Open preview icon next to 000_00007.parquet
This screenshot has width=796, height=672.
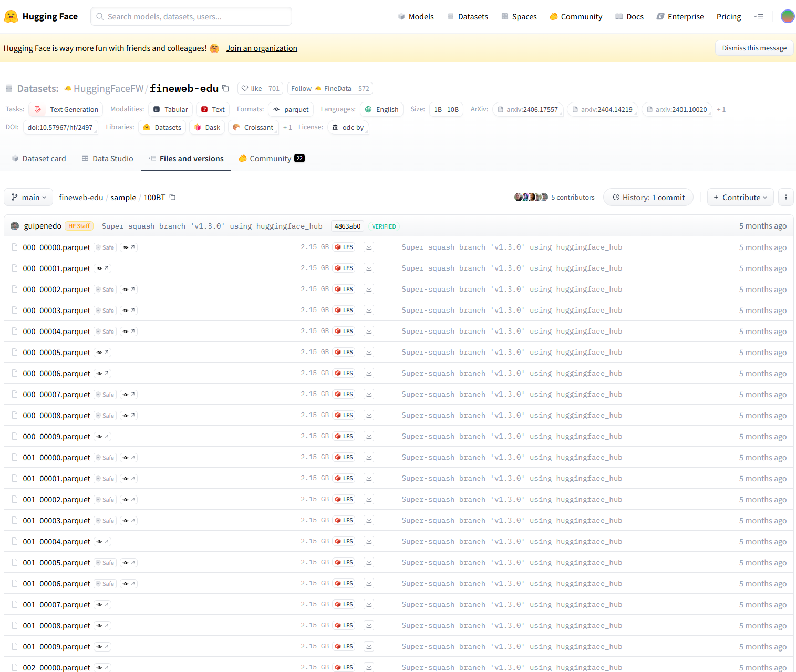(x=129, y=395)
